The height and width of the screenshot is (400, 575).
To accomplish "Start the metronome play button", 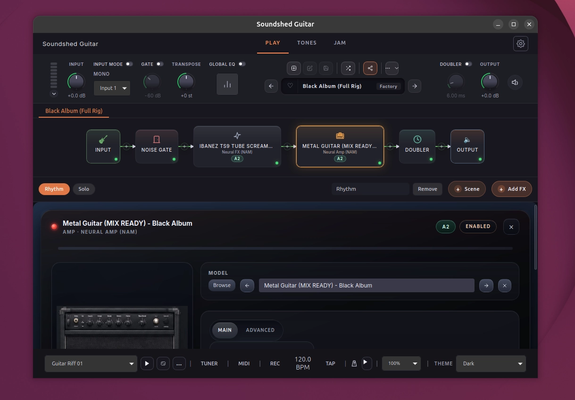I will point(366,363).
